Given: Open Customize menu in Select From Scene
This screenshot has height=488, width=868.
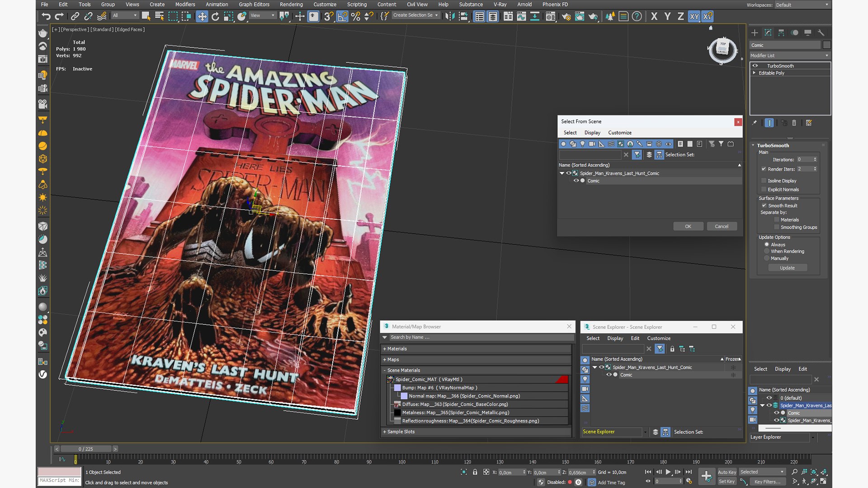Looking at the screenshot, I should [x=620, y=133].
